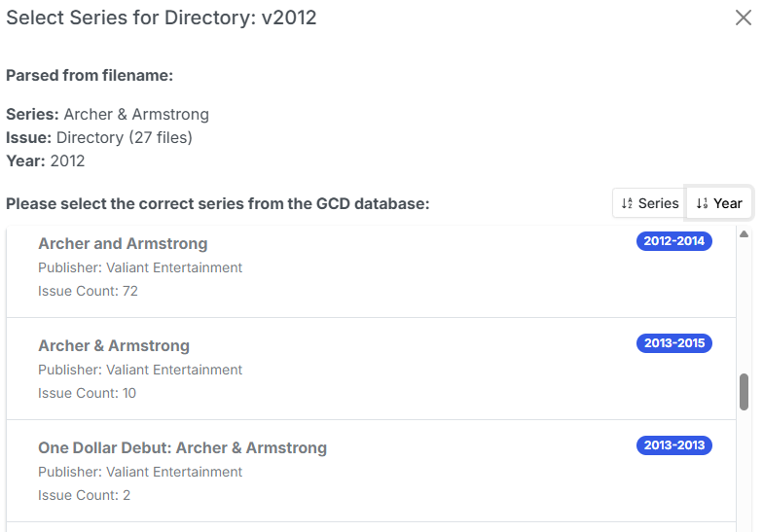Close the Select Series dialog
The width and height of the screenshot is (763, 532).
click(744, 18)
